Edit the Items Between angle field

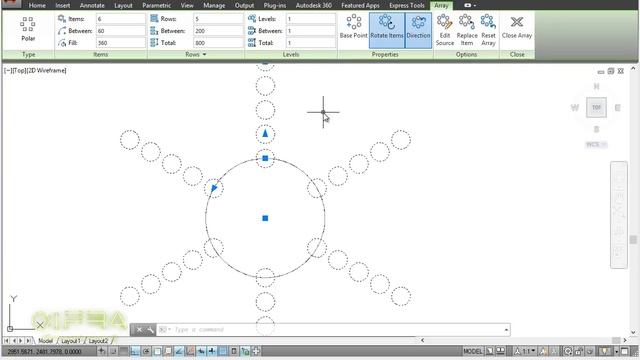pos(120,31)
